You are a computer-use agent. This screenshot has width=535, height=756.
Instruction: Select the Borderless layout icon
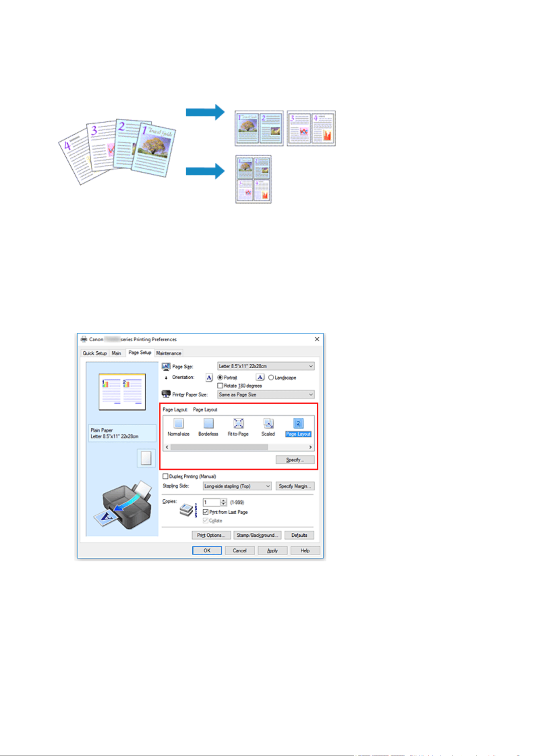[x=209, y=423]
